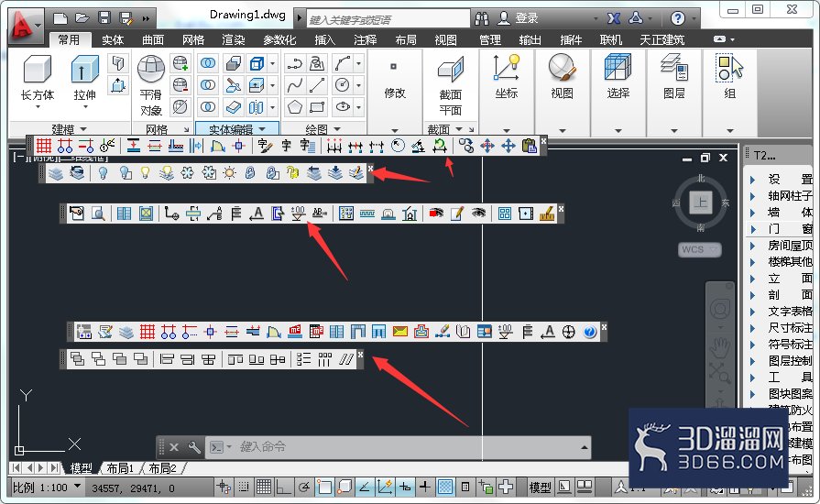Viewport: 820px width, 504px height.
Task: Click the coordinates readout 34557, 29471, 0
Action: point(133,488)
